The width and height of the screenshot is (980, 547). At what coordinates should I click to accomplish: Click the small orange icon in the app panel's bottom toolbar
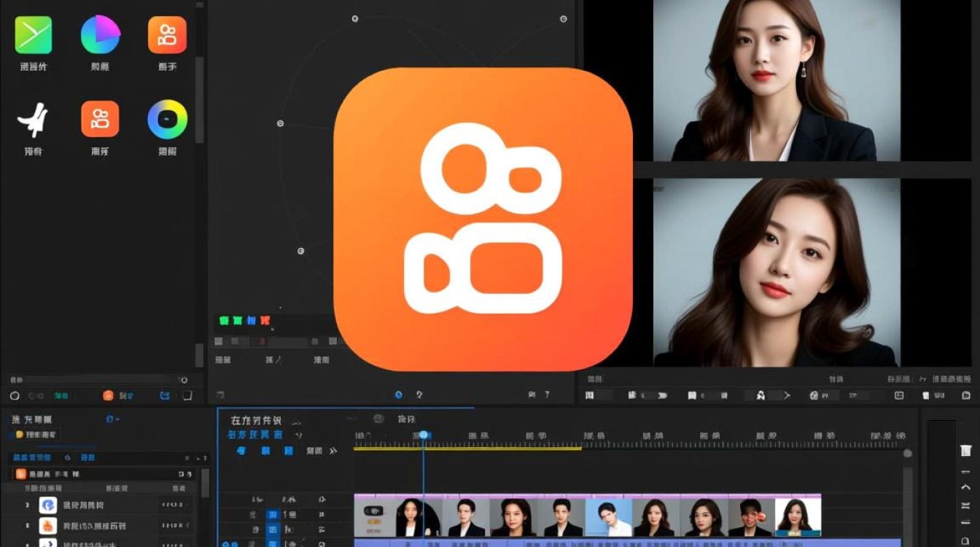[x=108, y=395]
